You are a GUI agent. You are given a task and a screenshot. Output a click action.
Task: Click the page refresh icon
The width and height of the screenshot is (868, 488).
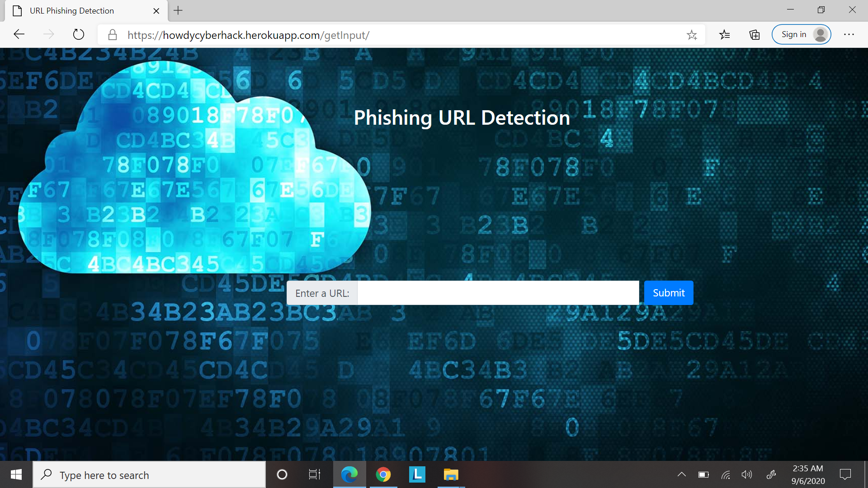coord(78,34)
